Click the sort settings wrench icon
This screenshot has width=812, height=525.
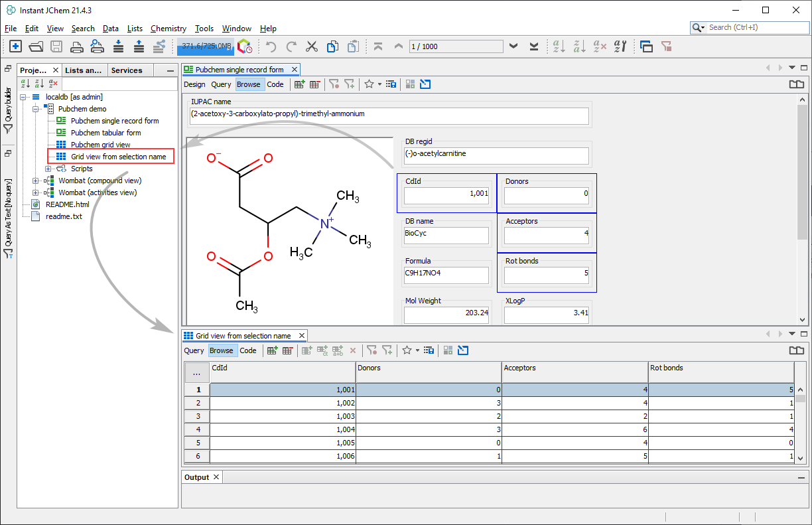620,46
